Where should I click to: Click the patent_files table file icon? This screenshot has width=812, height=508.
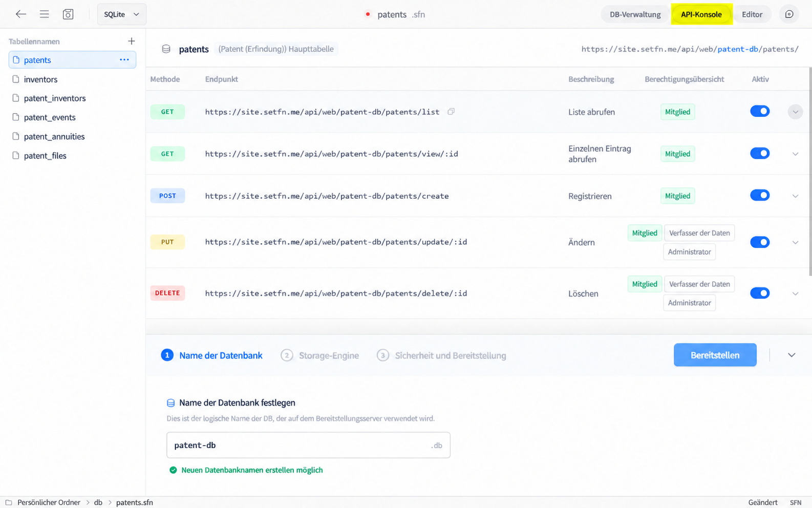[16, 156]
